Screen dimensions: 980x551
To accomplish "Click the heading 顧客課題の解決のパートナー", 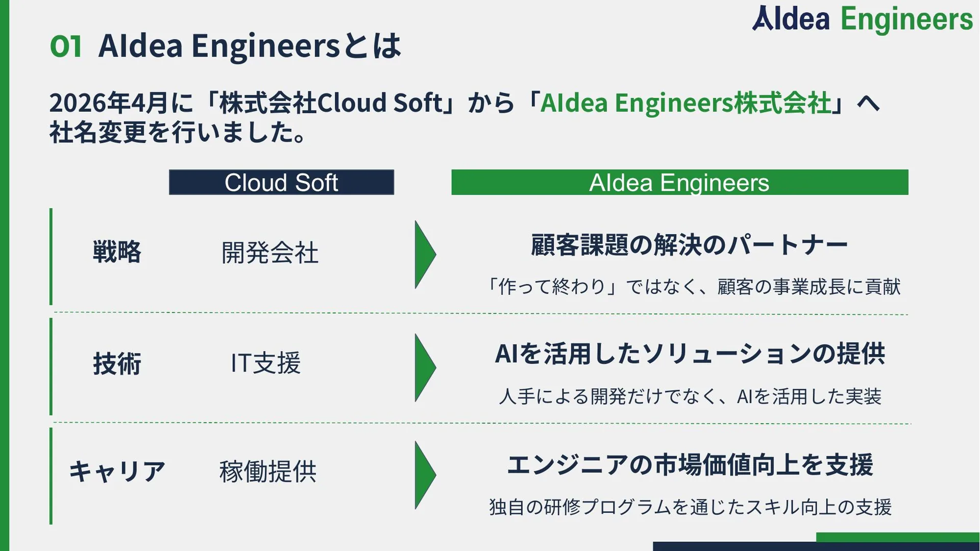I will pyautogui.click(x=689, y=245).
